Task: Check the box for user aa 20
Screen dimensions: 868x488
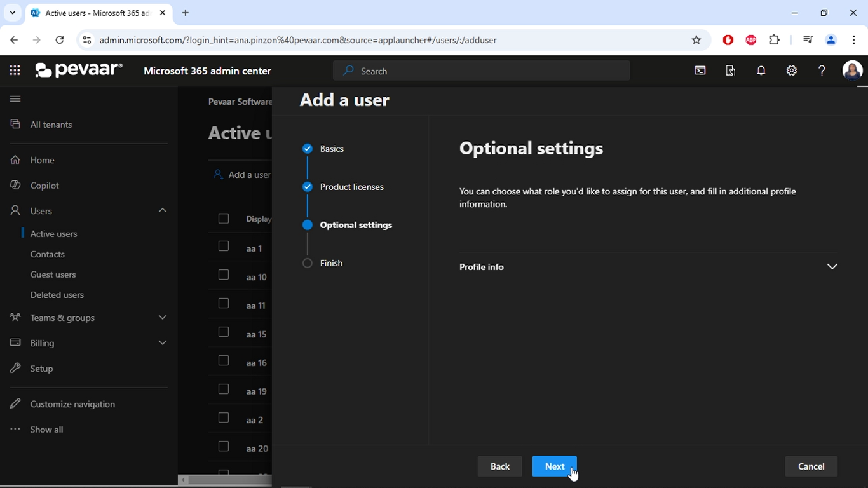Action: (224, 446)
